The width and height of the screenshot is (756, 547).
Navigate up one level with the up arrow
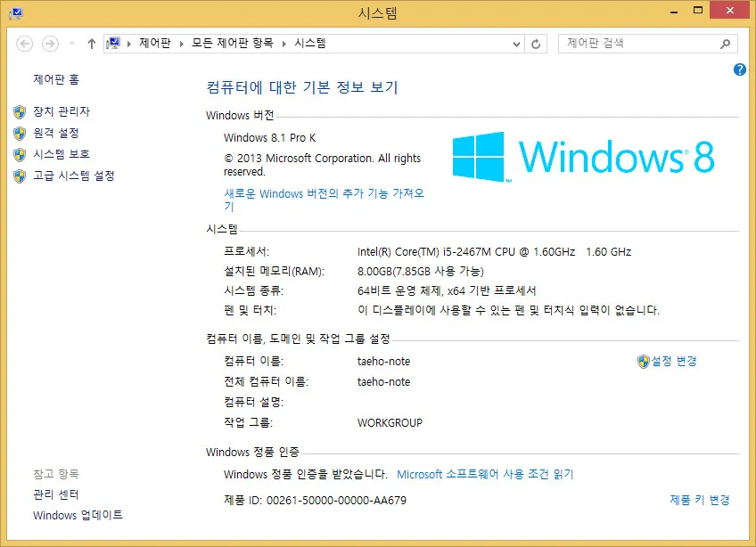91,43
